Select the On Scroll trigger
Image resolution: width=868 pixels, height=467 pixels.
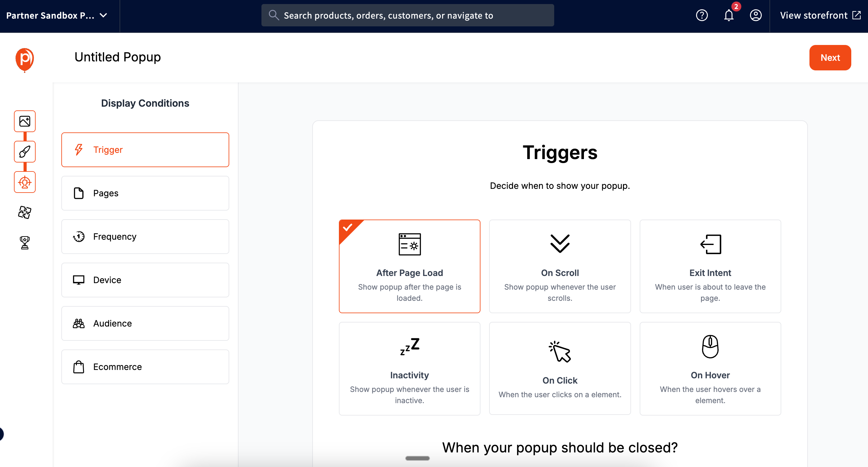(559, 266)
